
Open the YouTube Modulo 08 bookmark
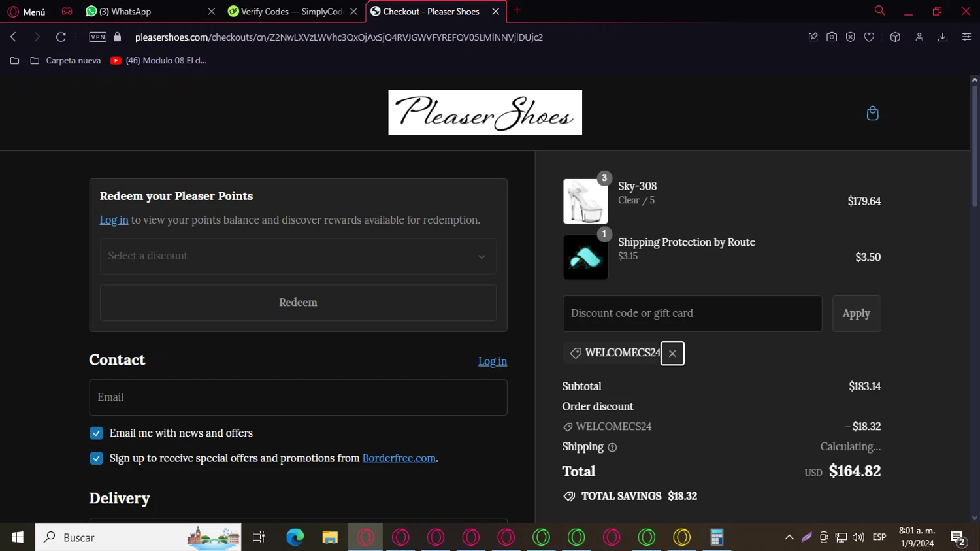point(159,61)
